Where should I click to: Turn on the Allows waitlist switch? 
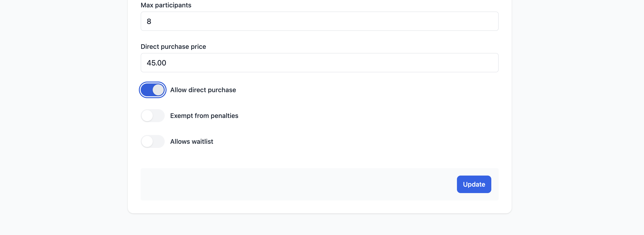coord(152,141)
